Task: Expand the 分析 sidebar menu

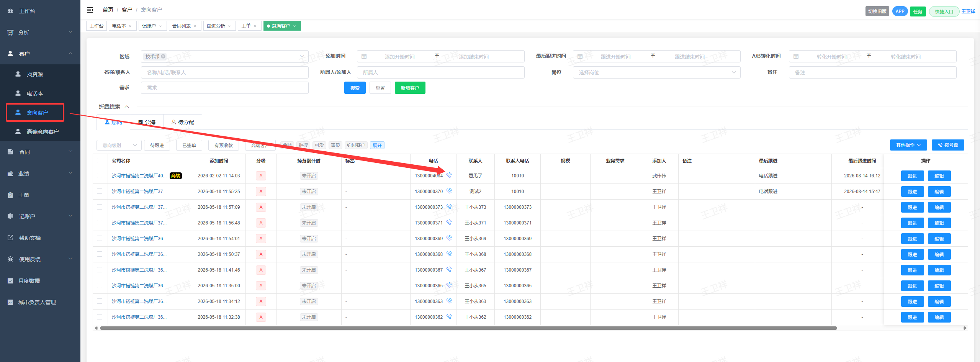Action: [x=40, y=33]
